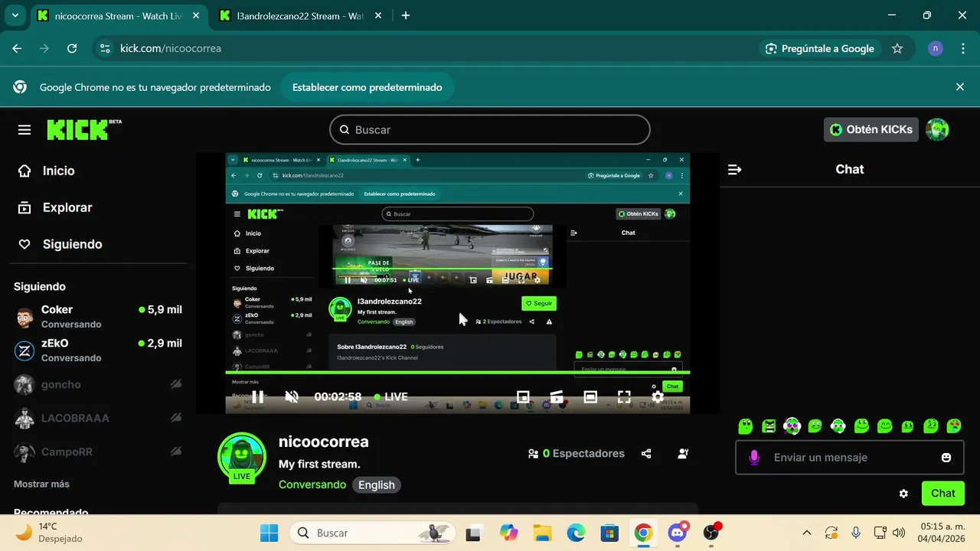Open a new browser tab
Image resolution: width=980 pixels, height=551 pixels.
pyautogui.click(x=406, y=15)
